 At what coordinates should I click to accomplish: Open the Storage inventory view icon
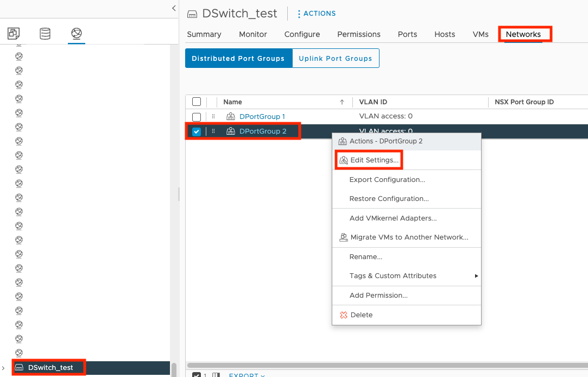(x=45, y=34)
